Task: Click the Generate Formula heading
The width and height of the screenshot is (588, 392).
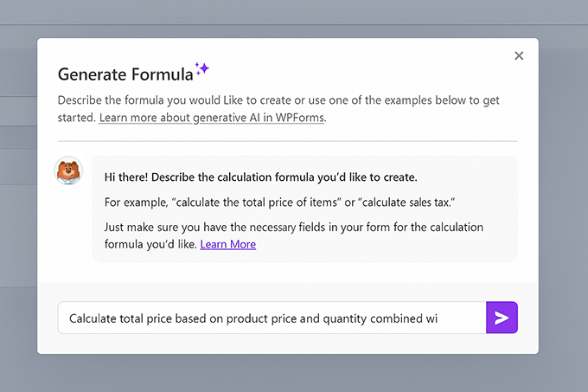Action: (x=125, y=74)
